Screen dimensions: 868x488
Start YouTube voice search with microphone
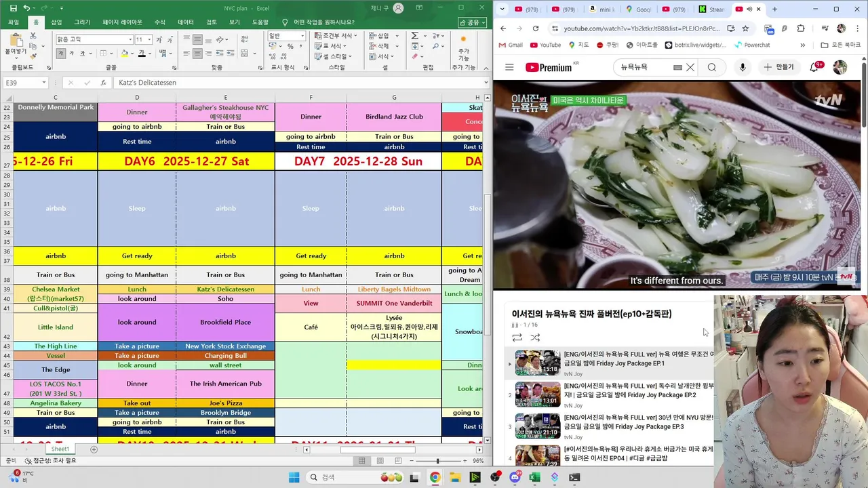pos(743,67)
